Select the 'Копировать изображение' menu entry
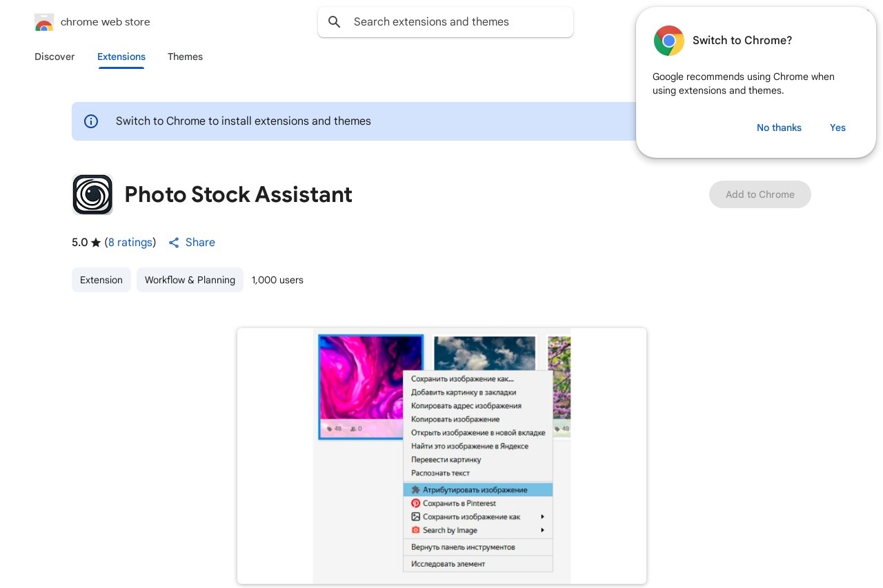This screenshot has width=883, height=588. point(478,419)
